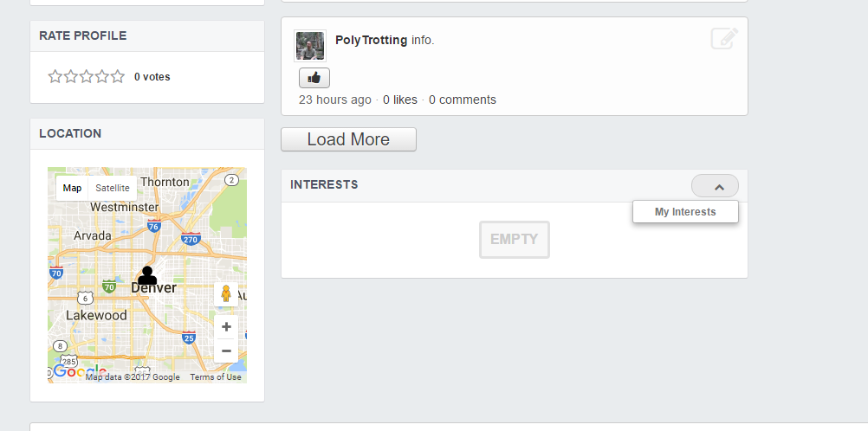Select the Map view type
Viewport: 868px width, 431px height.
[73, 188]
